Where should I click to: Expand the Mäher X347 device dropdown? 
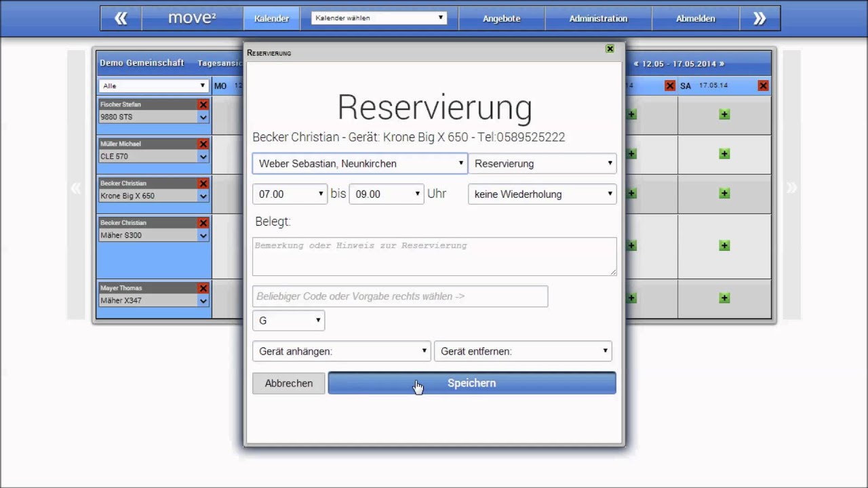point(203,301)
